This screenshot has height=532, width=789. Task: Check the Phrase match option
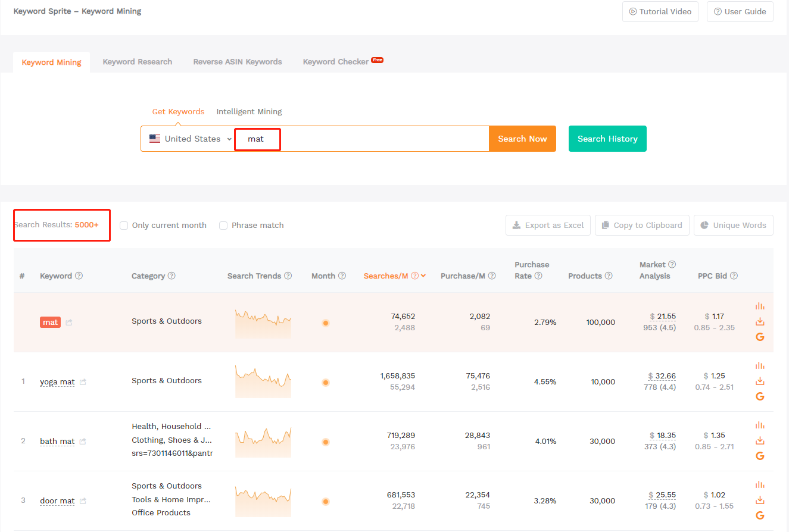coord(223,226)
